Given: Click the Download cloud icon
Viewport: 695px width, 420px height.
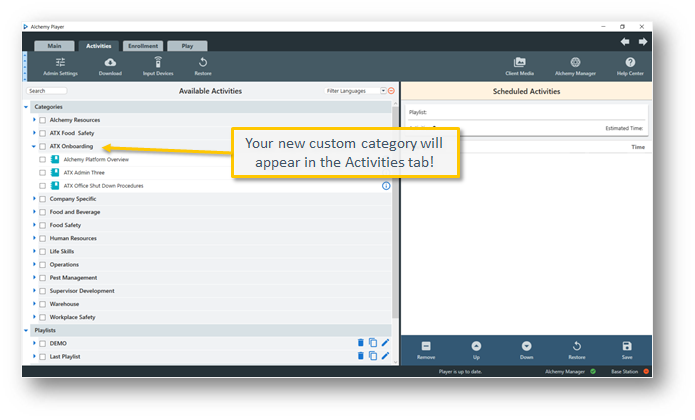Looking at the screenshot, I should [110, 65].
